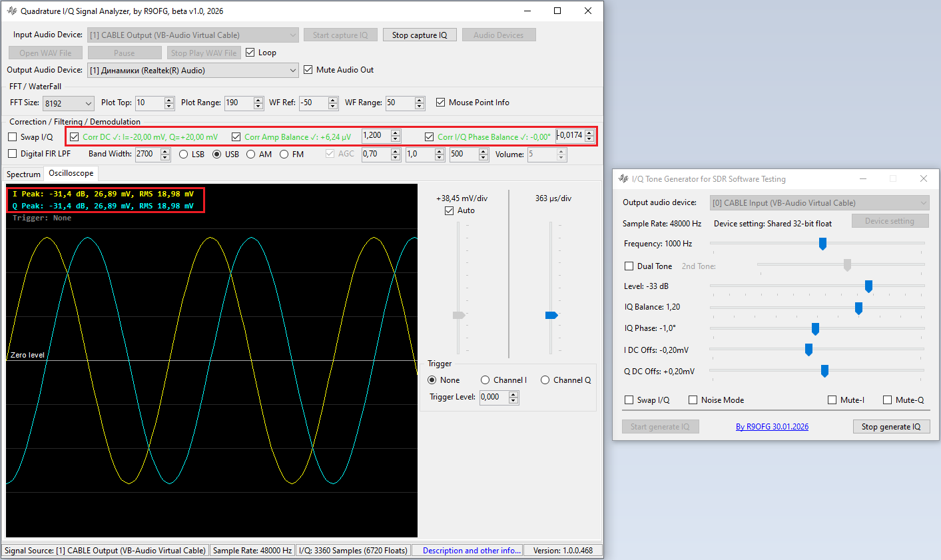This screenshot has height=560, width=941.
Task: Click the I/Q Tone Generator title bar icon
Action: coord(623,178)
